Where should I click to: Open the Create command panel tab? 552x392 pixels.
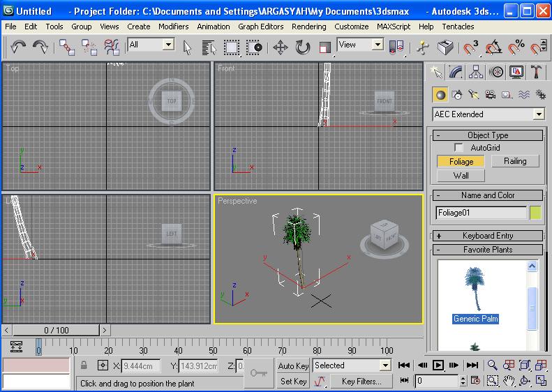[437, 72]
